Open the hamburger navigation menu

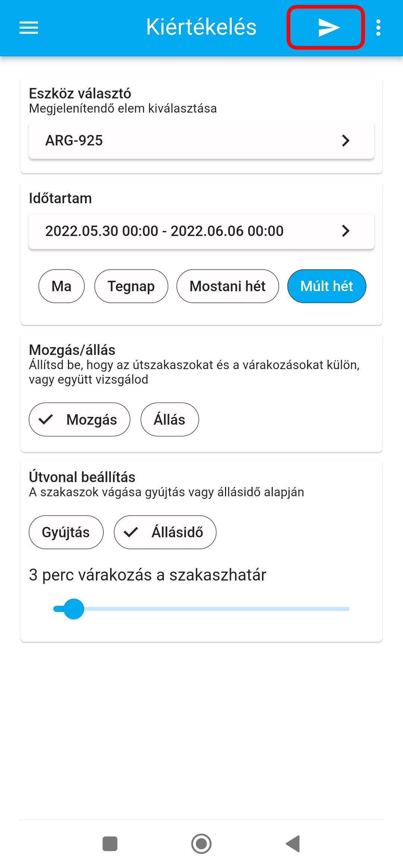pos(29,28)
